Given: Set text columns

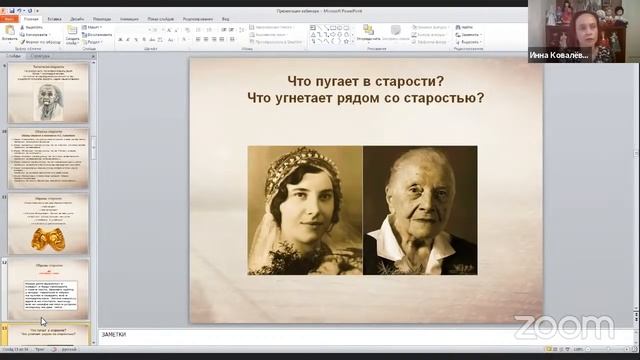Looking at the screenshot, I should pos(233,39).
